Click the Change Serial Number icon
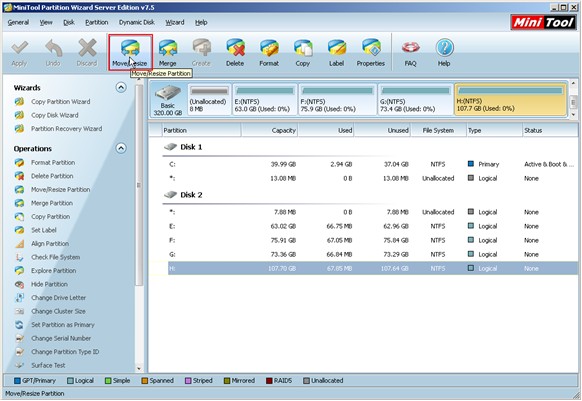The height and width of the screenshot is (401, 582). click(x=19, y=338)
